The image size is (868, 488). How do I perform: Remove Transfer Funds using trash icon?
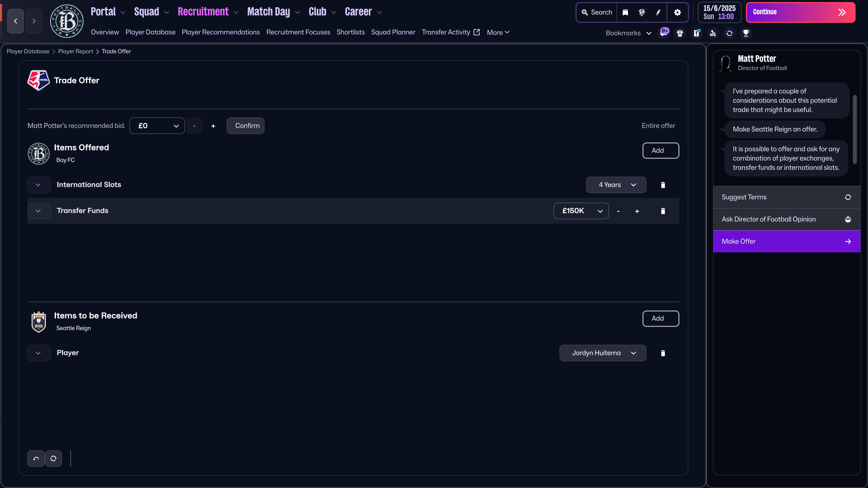(663, 211)
